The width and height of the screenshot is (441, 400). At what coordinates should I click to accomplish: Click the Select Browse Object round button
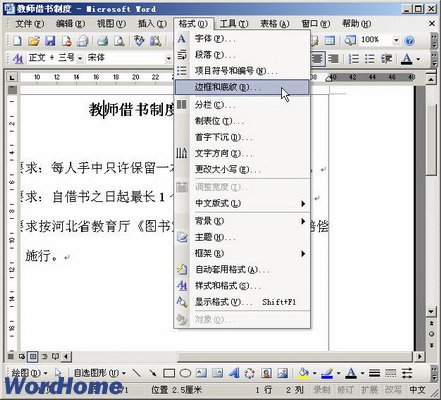click(x=431, y=334)
